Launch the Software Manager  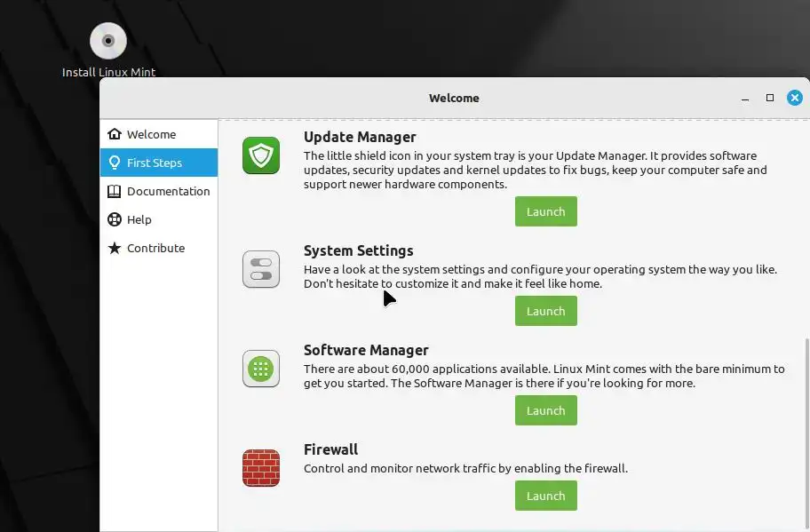coord(546,410)
